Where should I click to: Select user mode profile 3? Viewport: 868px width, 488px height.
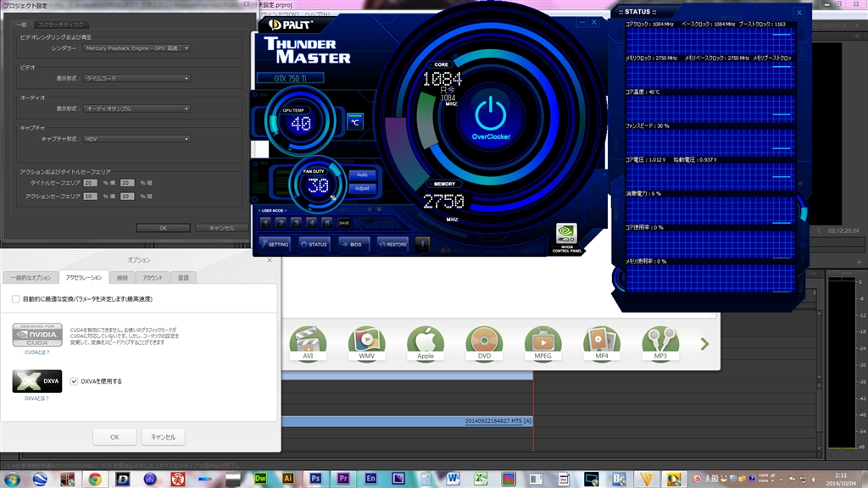coord(297,223)
